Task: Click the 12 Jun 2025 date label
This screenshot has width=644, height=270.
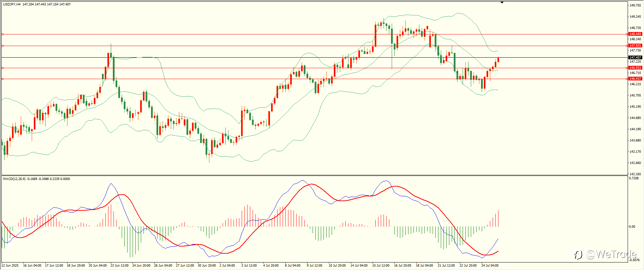Action: coord(10,265)
